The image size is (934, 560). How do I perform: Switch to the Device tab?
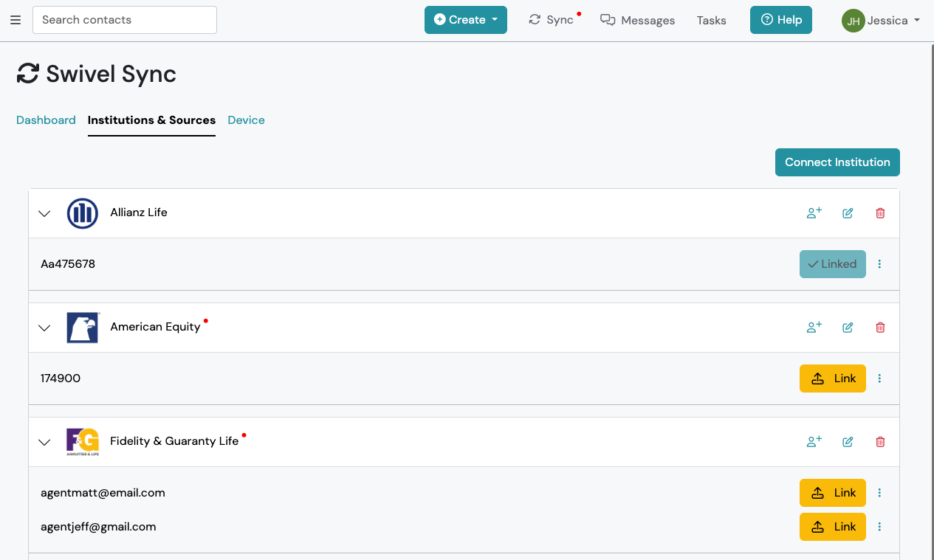246,120
